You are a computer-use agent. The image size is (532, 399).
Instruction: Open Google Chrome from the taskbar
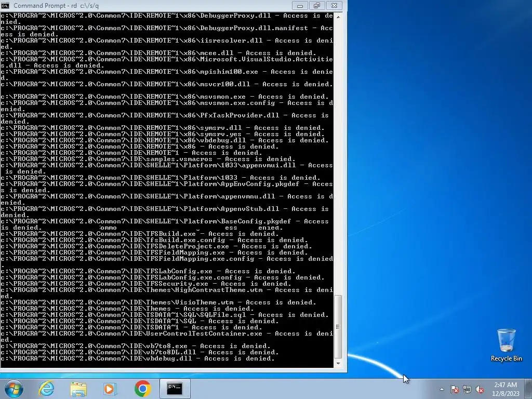142,389
